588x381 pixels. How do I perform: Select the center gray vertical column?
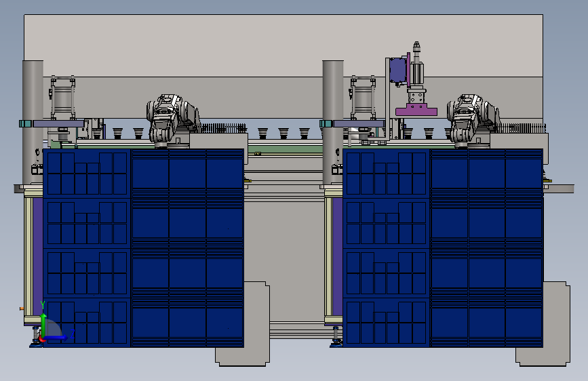(x=332, y=122)
